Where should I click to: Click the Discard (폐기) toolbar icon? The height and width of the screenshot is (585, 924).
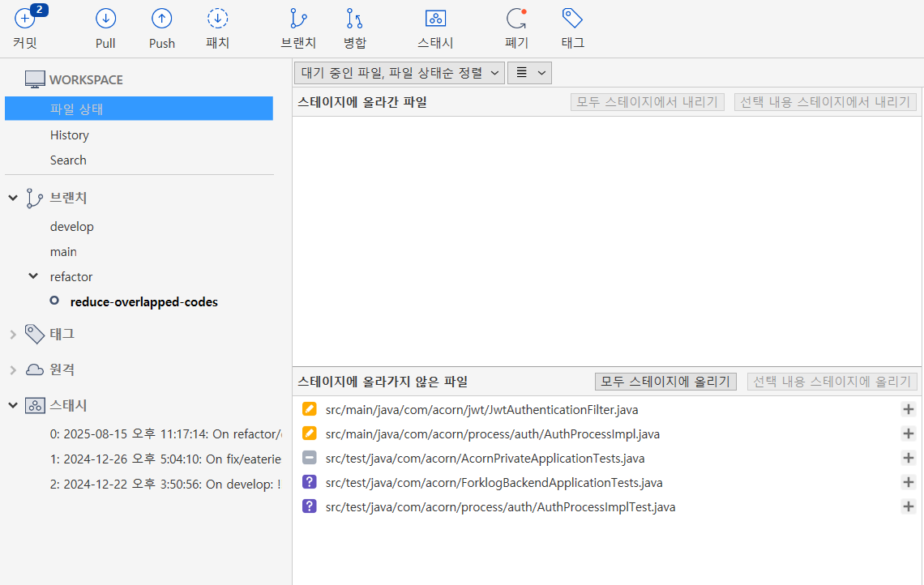click(x=515, y=19)
